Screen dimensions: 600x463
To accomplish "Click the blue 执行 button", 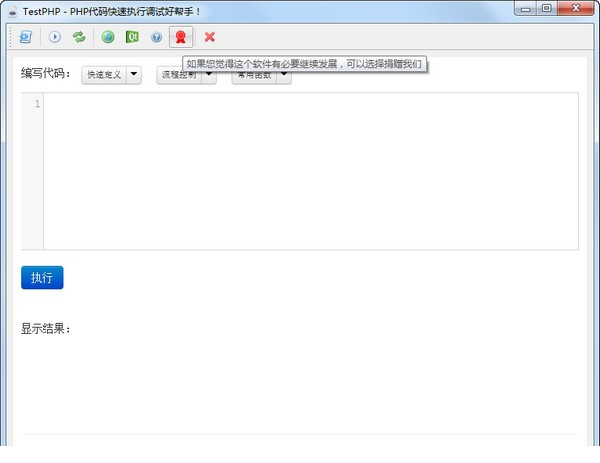I will pos(42,277).
